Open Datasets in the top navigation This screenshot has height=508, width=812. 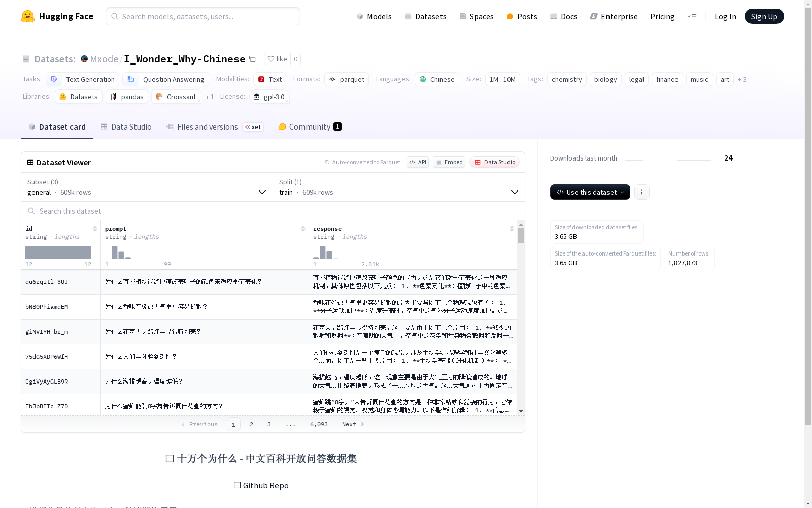point(425,16)
